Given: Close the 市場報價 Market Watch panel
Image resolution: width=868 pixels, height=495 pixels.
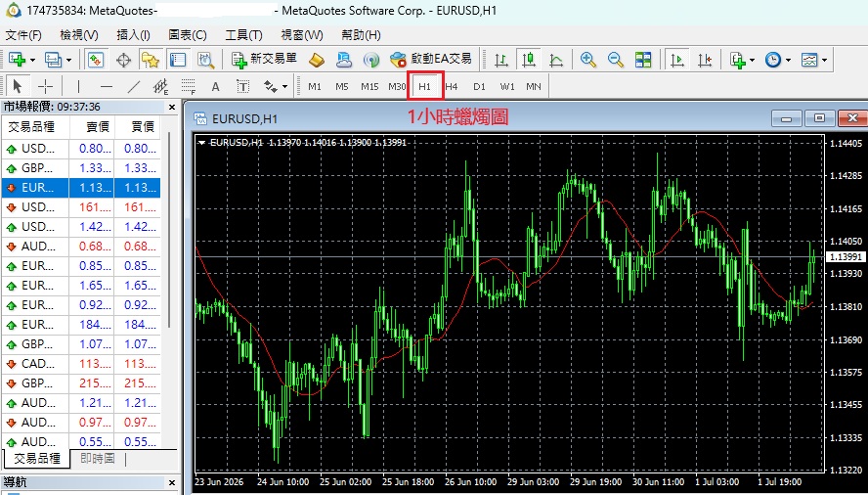Looking at the screenshot, I should coord(172,107).
